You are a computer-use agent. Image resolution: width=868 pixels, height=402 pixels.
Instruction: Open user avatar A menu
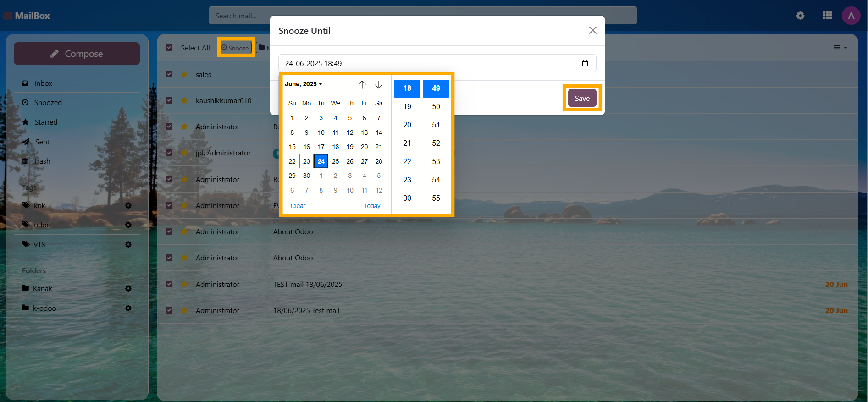pos(851,16)
